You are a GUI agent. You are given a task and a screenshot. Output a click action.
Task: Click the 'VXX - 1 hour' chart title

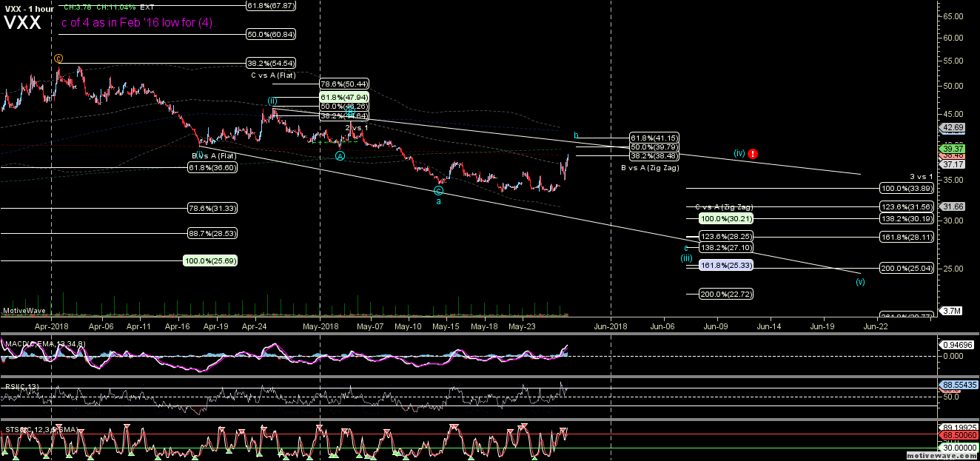(28, 8)
